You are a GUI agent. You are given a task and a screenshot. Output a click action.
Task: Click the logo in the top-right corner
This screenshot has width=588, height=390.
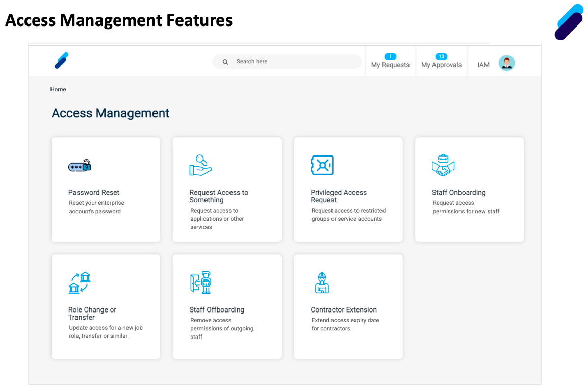[x=569, y=21]
